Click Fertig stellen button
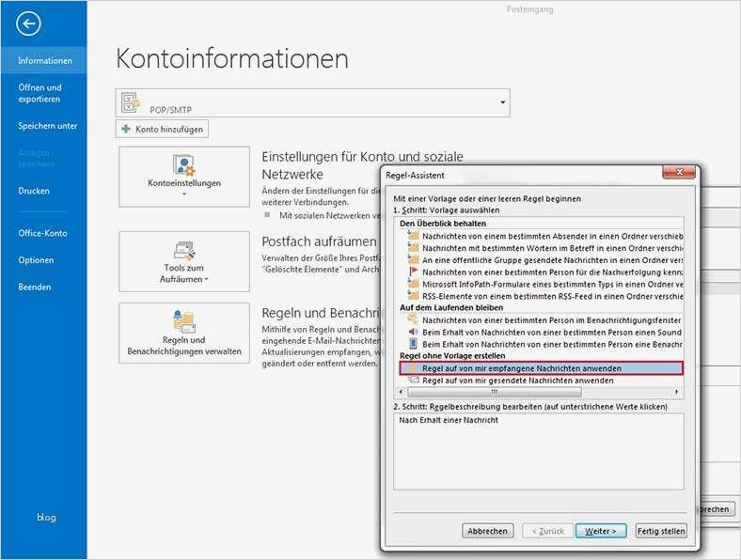 [x=661, y=531]
